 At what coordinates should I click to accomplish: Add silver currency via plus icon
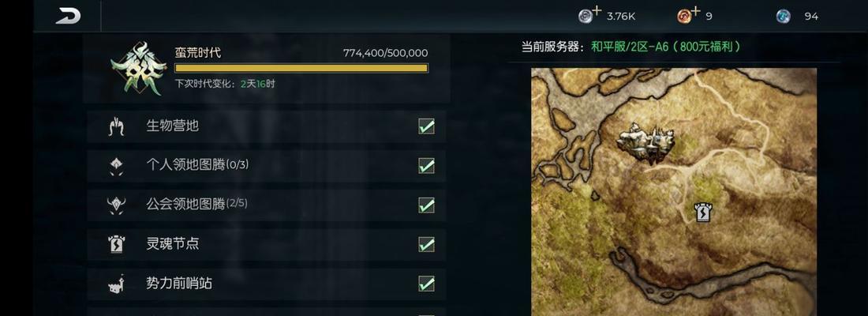click(597, 10)
